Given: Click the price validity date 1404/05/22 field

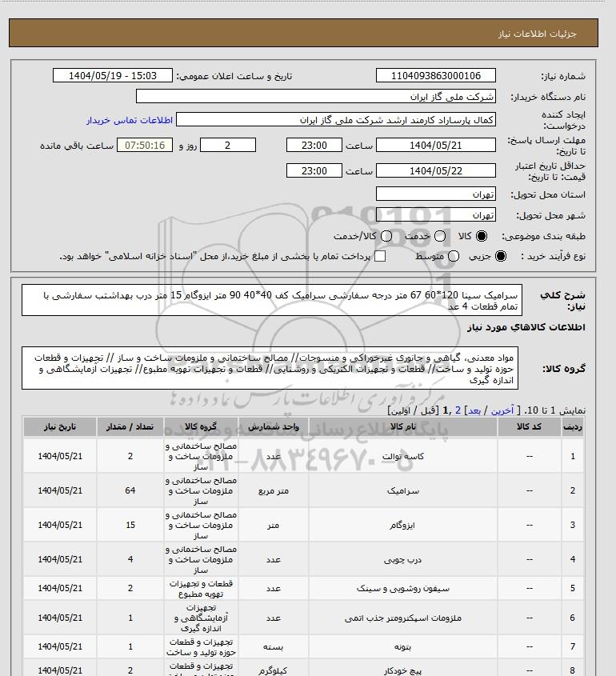Looking at the screenshot, I should pos(436,170).
